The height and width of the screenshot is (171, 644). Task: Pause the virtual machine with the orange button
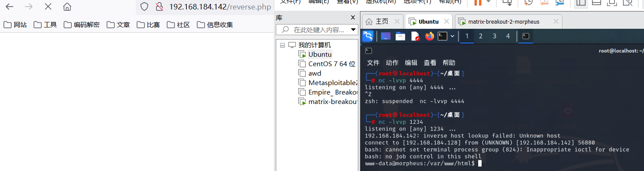478,3
